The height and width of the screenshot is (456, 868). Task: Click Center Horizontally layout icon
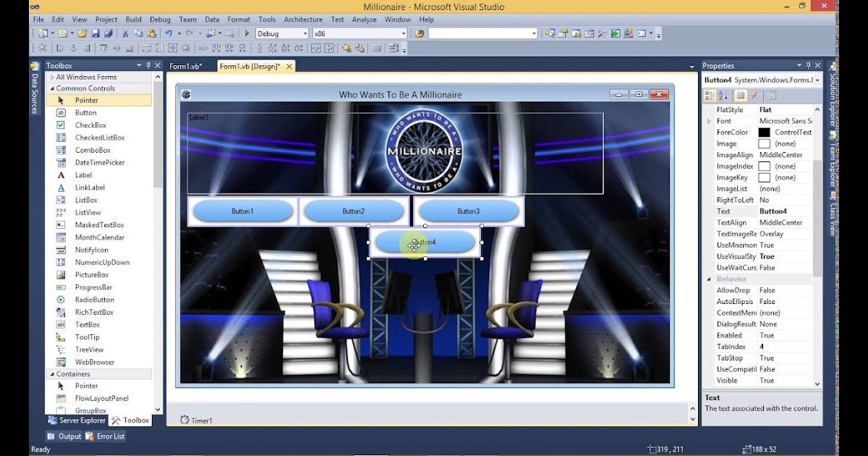[315, 48]
